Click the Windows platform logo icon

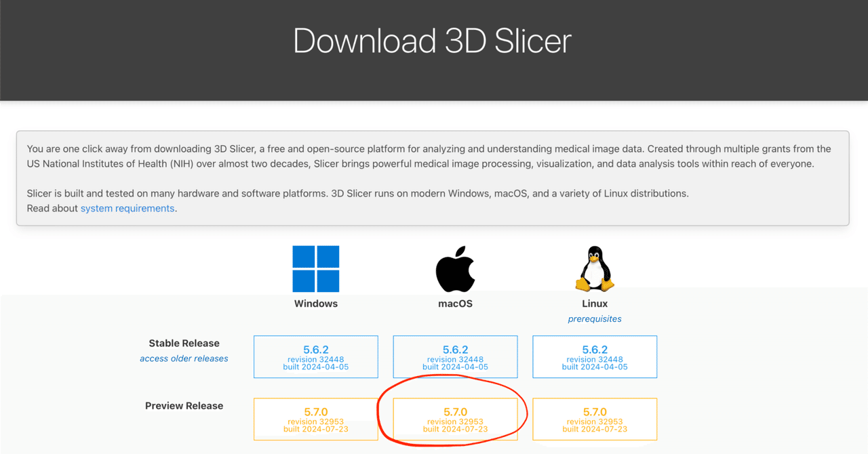(315, 268)
